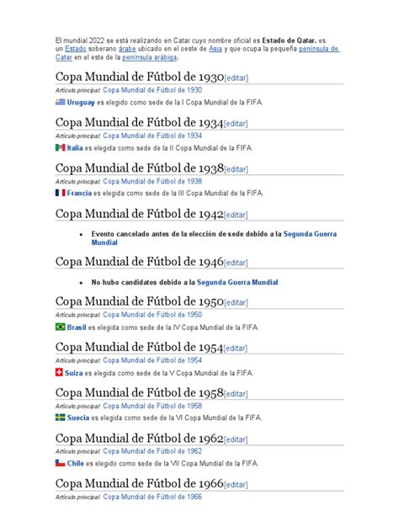
Task: Edit the 1942 World Cup section
Action: (236, 215)
